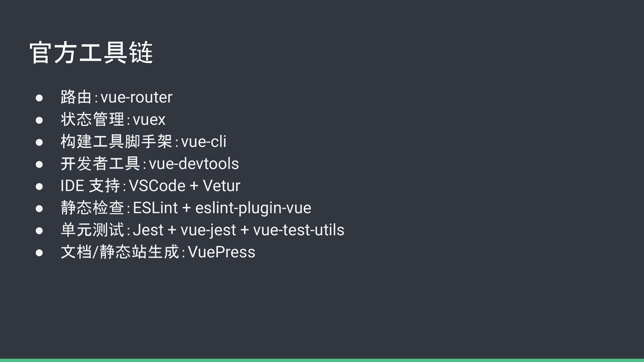
Task: Click the ESLint word
Action: (155, 208)
